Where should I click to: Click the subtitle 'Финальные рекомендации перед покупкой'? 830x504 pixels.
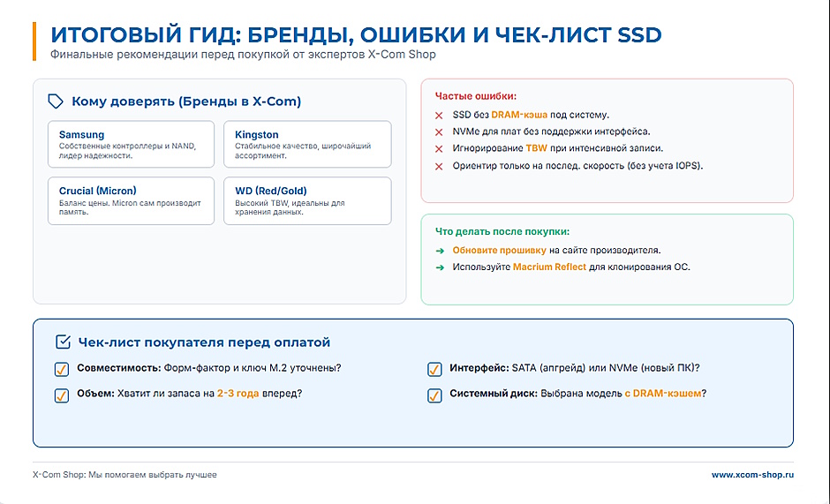[x=243, y=54]
